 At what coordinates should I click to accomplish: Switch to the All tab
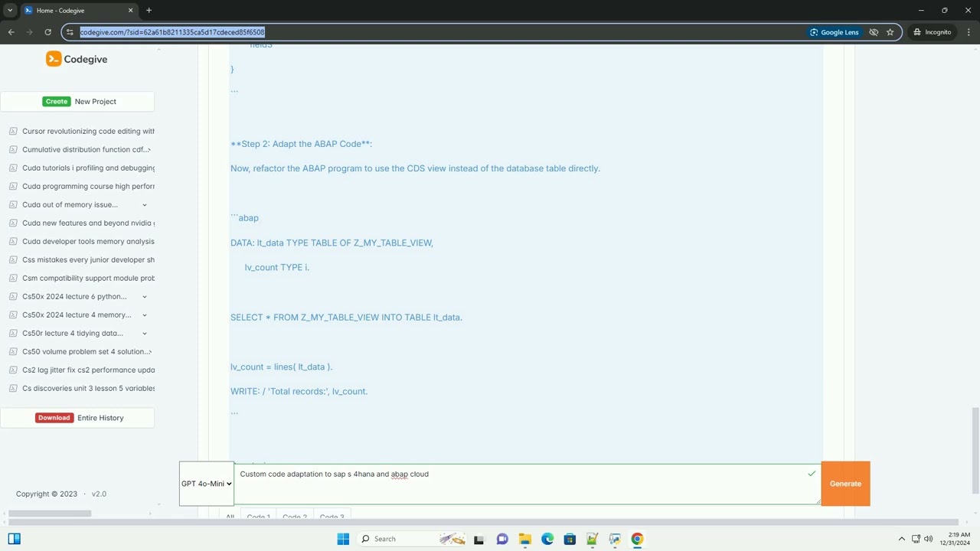(230, 517)
